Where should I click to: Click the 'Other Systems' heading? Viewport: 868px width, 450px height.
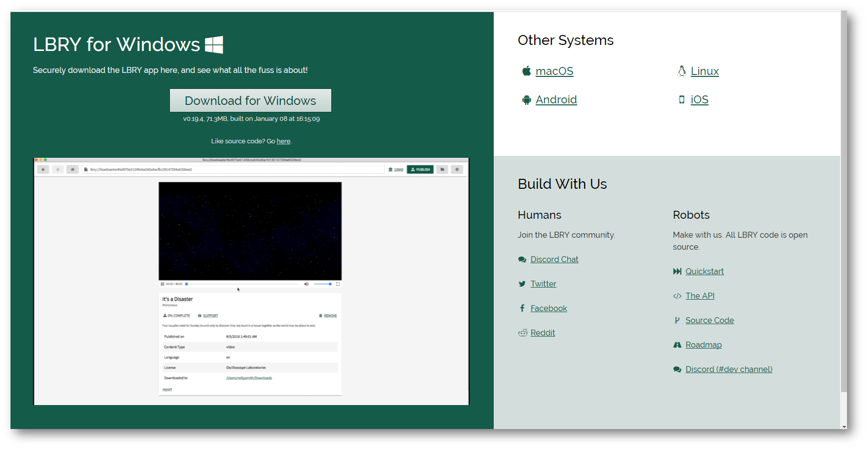pos(565,40)
